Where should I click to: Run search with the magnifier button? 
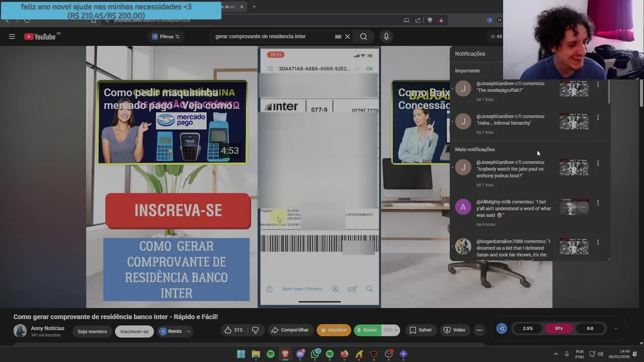point(363,37)
